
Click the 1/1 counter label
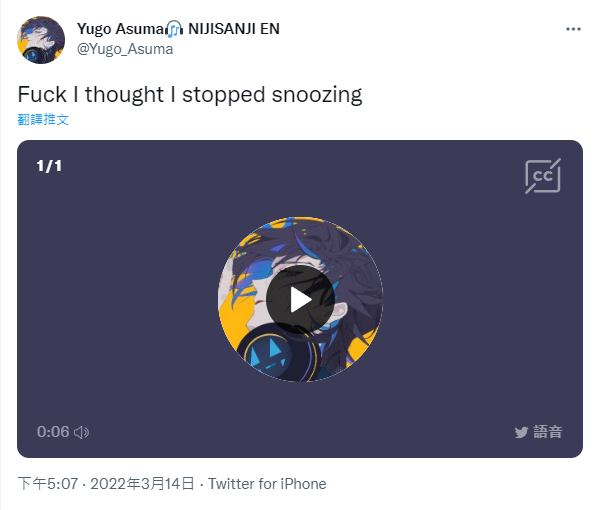pos(49,166)
